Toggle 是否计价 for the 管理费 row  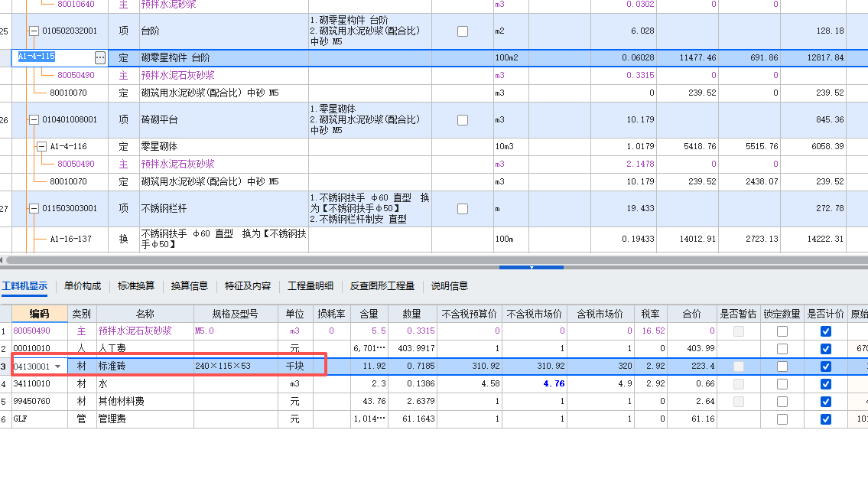pos(825,419)
